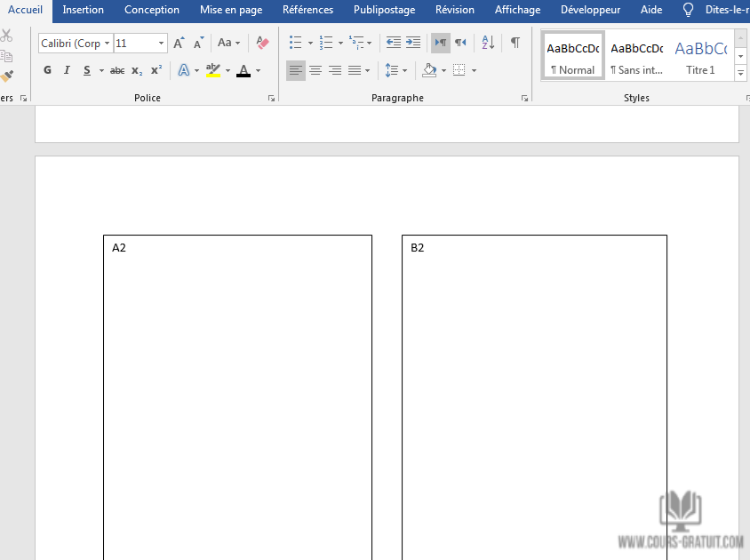This screenshot has width=750, height=560.
Task: Increase the font size with the grow-font icon
Action: [x=179, y=43]
